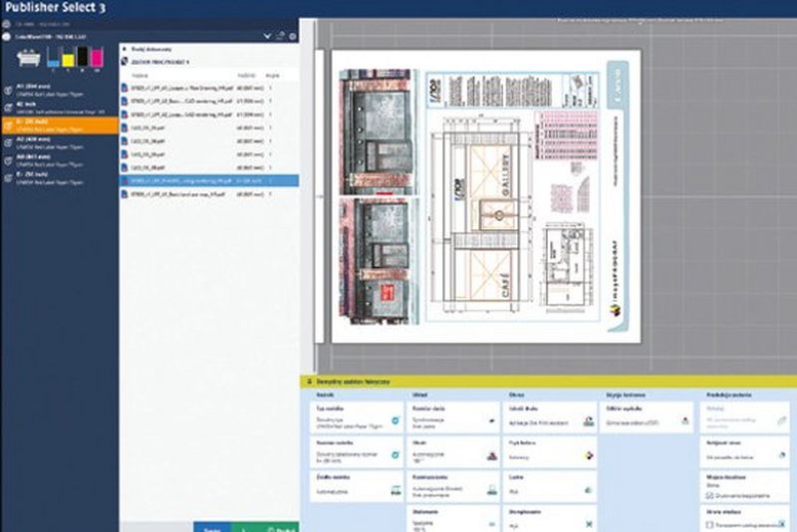Viewport: 797px width, 532px height.
Task: Click the marker on the vertical preview ruler
Action: click(320, 196)
